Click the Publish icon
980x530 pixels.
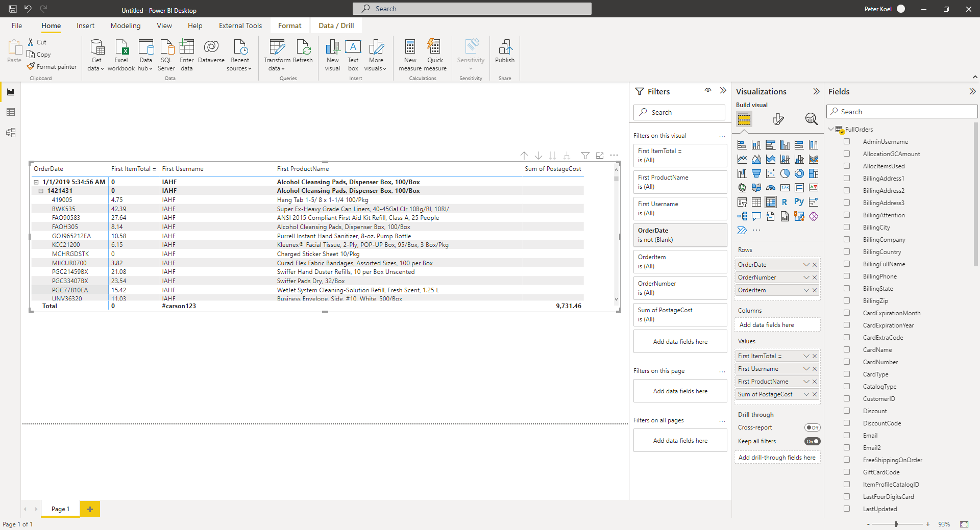tap(505, 51)
